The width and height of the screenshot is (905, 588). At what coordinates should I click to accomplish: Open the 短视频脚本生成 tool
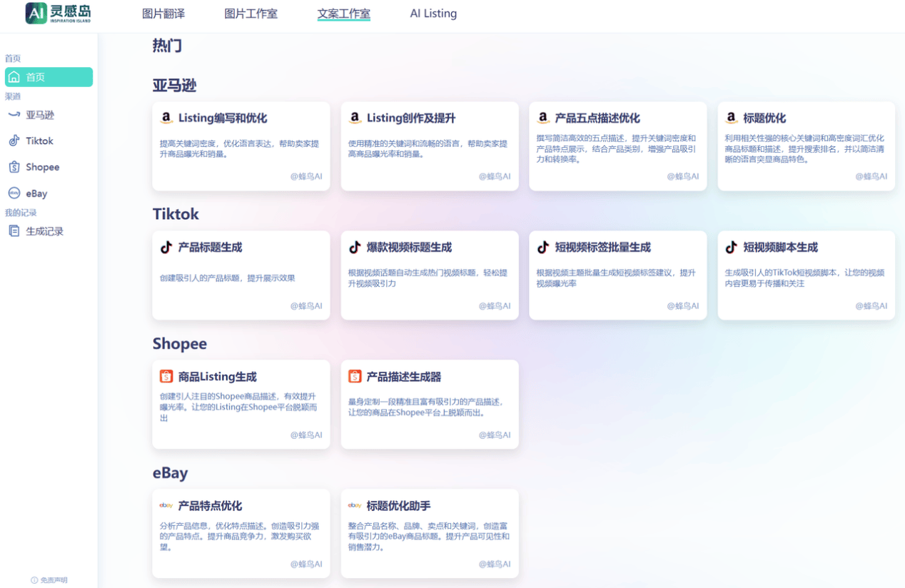[807, 275]
